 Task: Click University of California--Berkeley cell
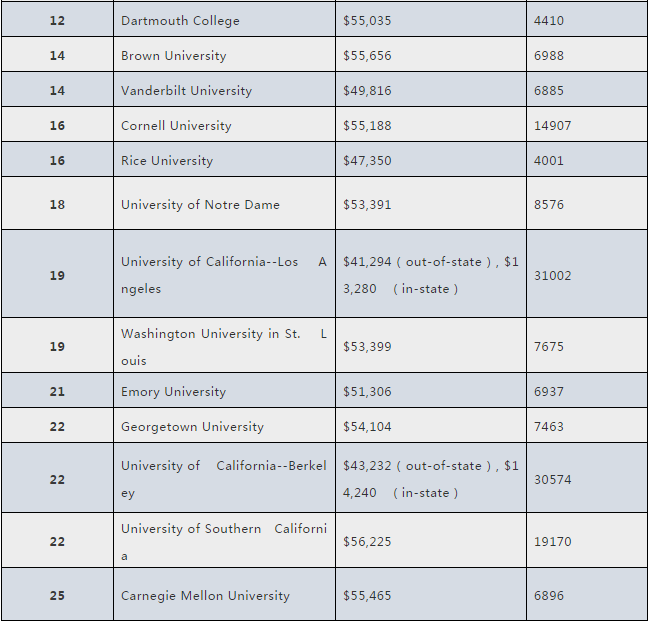click(x=223, y=479)
